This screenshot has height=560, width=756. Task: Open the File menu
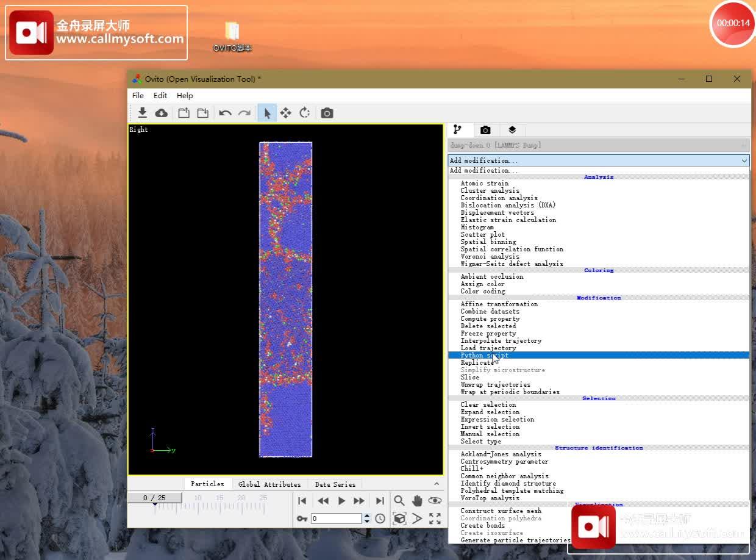138,95
